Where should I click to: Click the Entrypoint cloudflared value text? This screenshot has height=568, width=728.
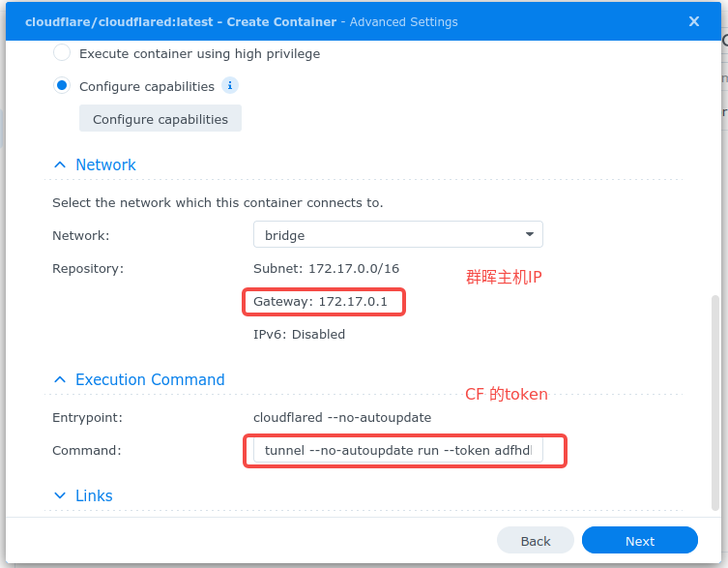tap(341, 417)
